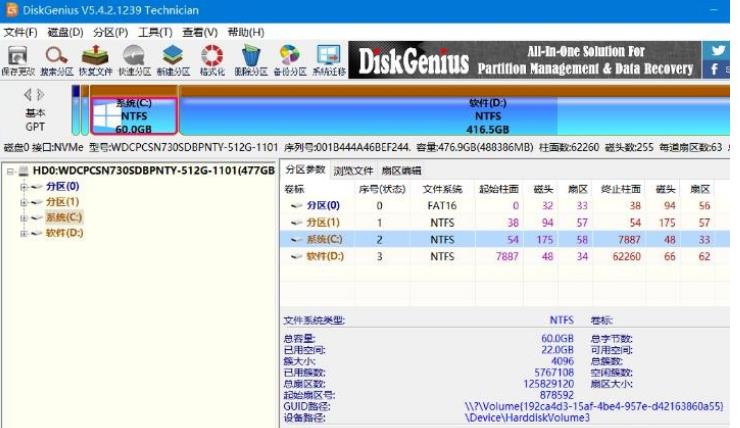Click the total capacity value 60.0GB

557,338
